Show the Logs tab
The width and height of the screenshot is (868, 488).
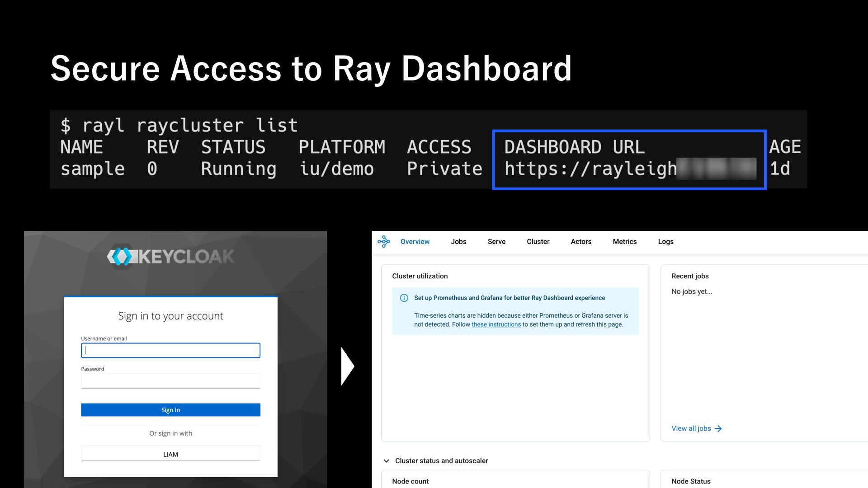click(x=665, y=242)
